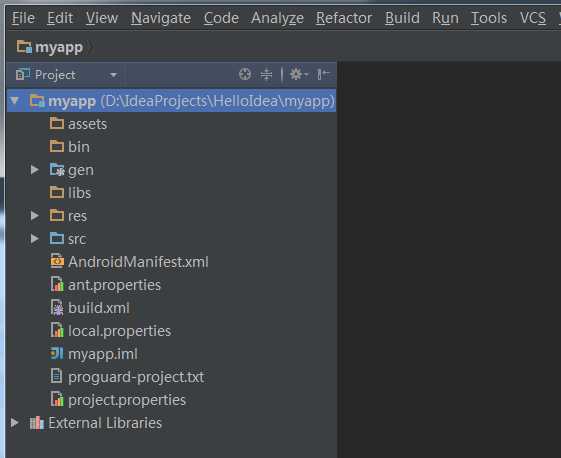Image resolution: width=561 pixels, height=458 pixels.
Task: Open the File menu
Action: click(23, 18)
